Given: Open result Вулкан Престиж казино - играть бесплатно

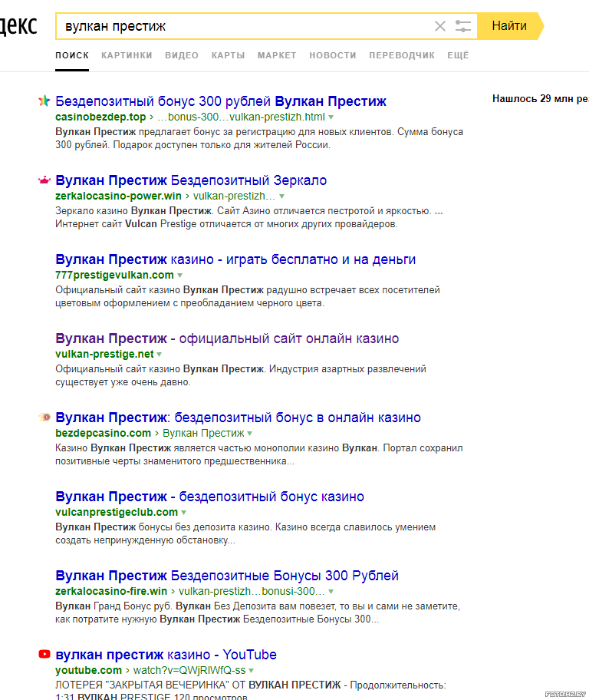Looking at the screenshot, I should coord(235,259).
